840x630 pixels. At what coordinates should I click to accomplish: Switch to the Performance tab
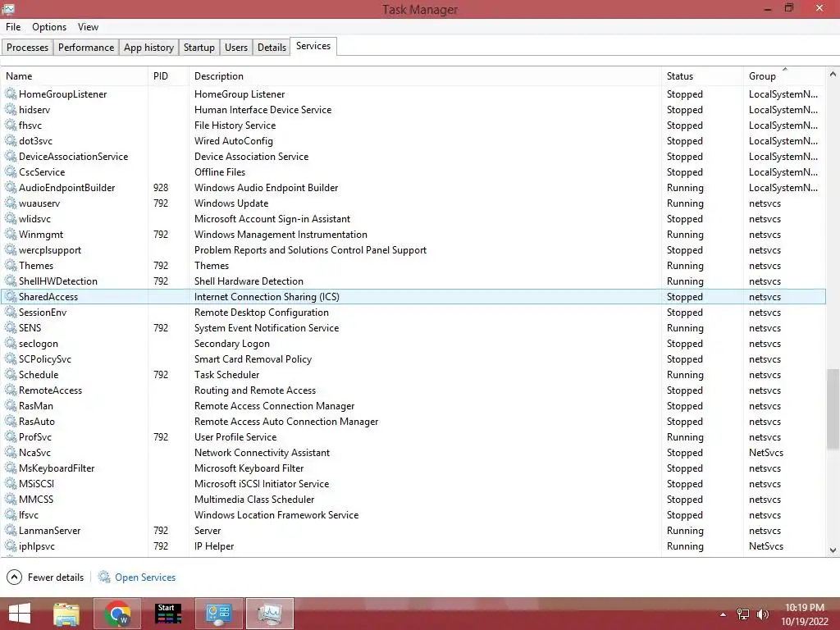point(85,47)
